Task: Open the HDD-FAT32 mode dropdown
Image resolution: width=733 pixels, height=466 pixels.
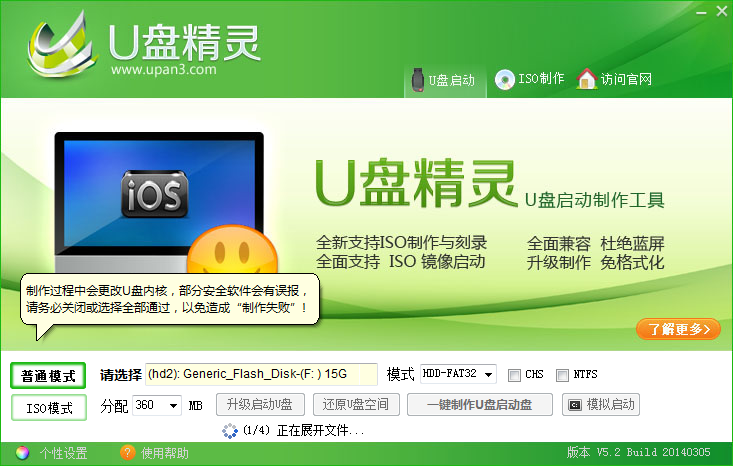Action: (x=458, y=374)
